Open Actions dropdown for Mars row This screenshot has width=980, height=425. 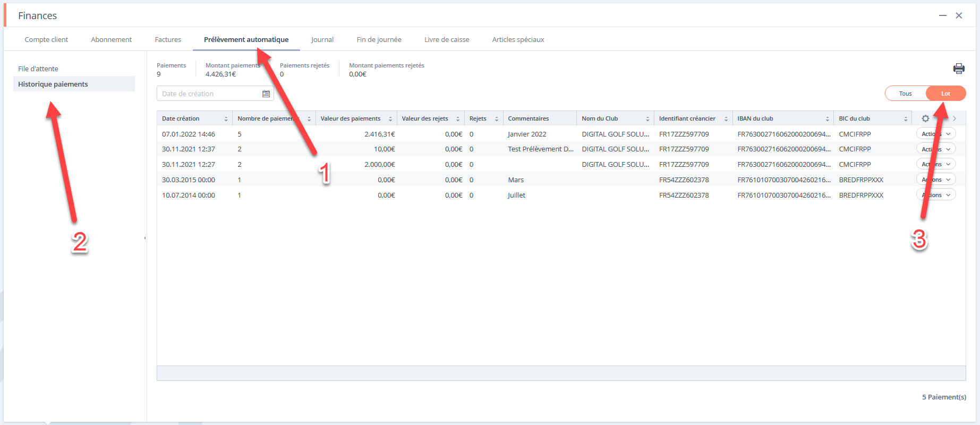[936, 180]
